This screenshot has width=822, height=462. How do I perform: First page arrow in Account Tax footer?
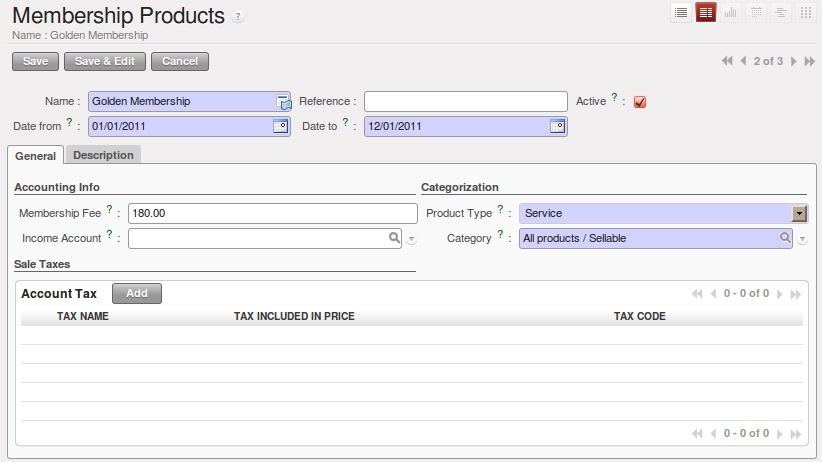click(x=697, y=433)
